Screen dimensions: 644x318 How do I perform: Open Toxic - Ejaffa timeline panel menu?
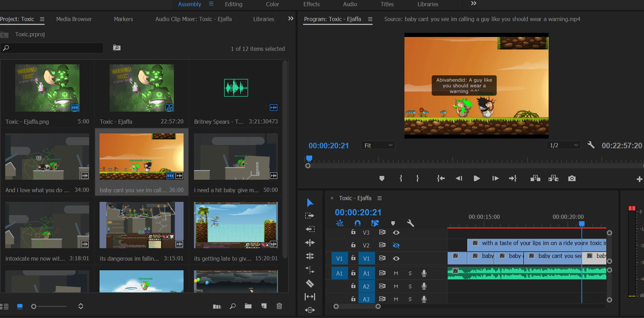point(380,198)
